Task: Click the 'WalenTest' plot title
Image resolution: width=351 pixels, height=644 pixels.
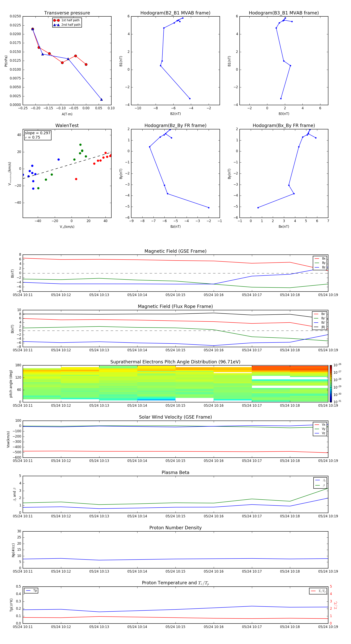Action: pyautogui.click(x=67, y=125)
